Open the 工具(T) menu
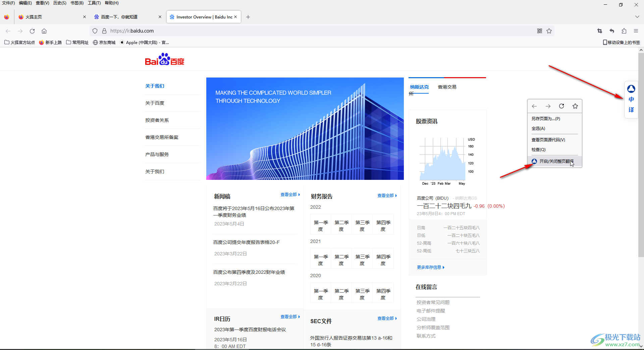Screen dimensions: 644x350 click(x=94, y=3)
